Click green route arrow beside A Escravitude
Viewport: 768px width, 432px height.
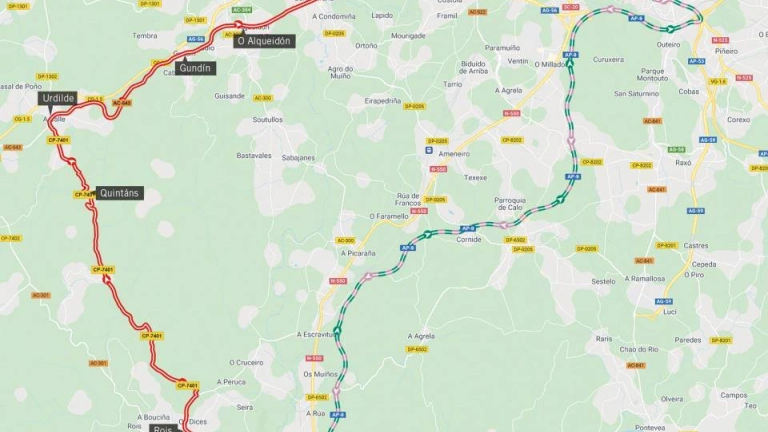337,331
